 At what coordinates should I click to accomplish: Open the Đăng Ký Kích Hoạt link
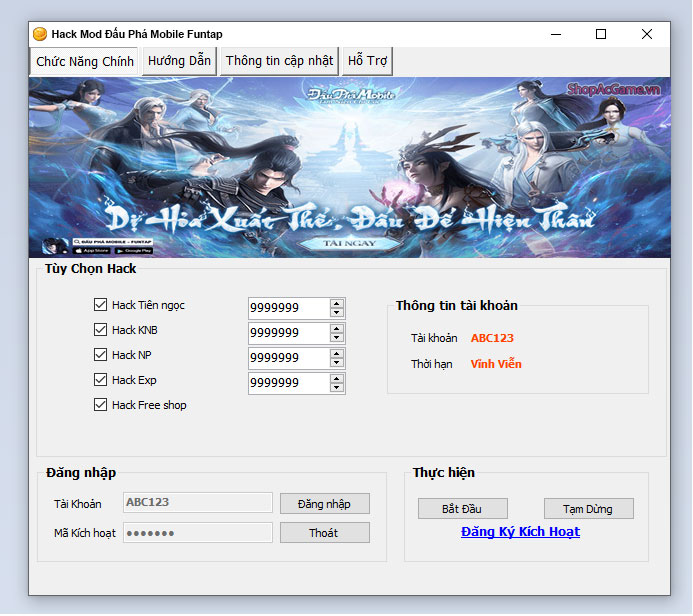click(x=520, y=532)
